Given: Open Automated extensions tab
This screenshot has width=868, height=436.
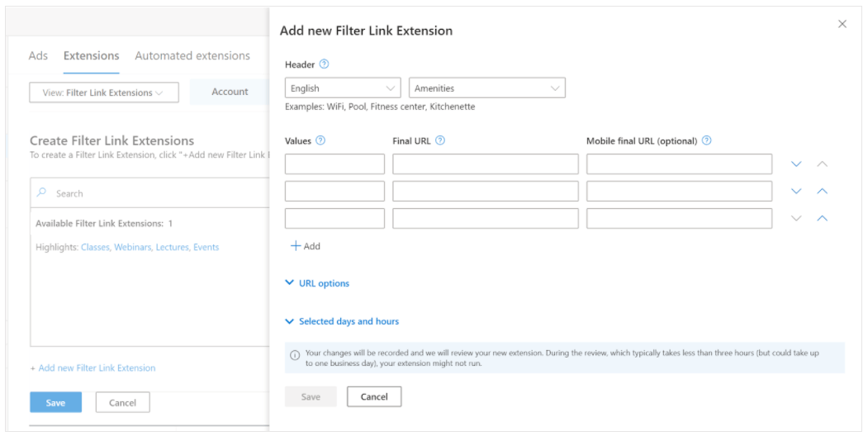Looking at the screenshot, I should pos(192,55).
